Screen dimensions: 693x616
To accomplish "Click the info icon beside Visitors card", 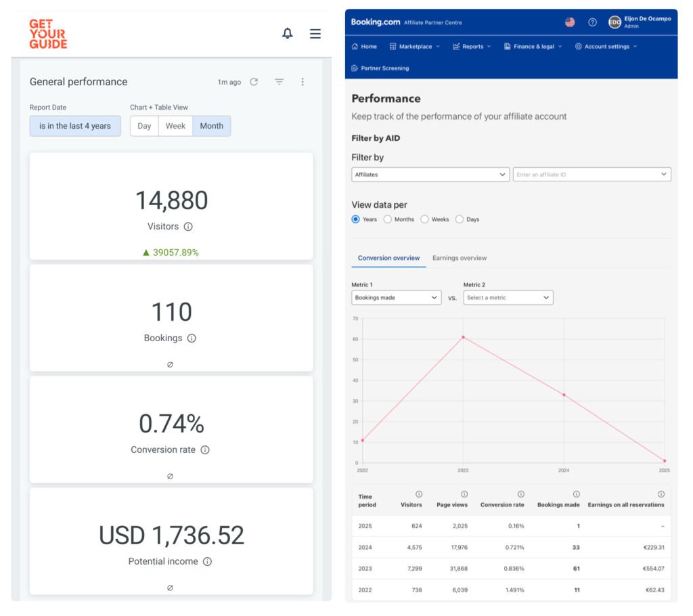I will pyautogui.click(x=188, y=226).
